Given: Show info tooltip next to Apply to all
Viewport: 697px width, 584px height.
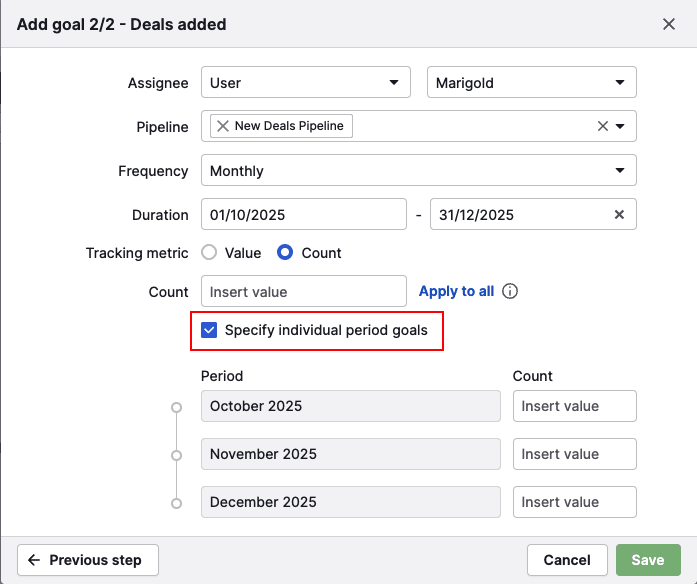Looking at the screenshot, I should pos(510,292).
